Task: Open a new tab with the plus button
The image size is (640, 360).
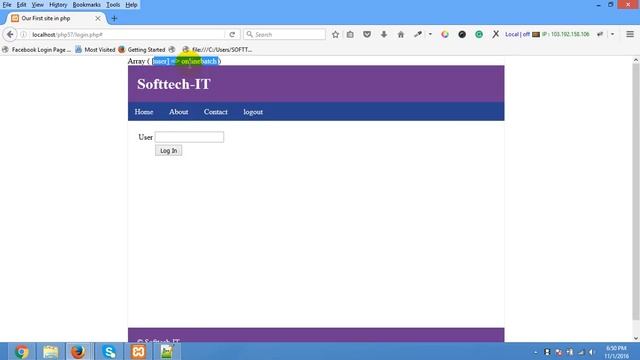Action: (x=114, y=18)
